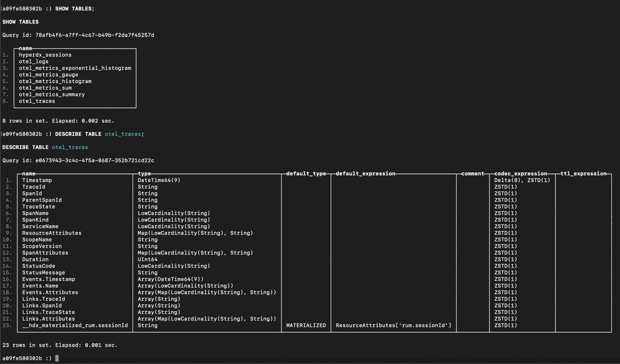Select otel_metrics_sum in list
Image resolution: width=620 pixels, height=364 pixels.
click(x=45, y=88)
